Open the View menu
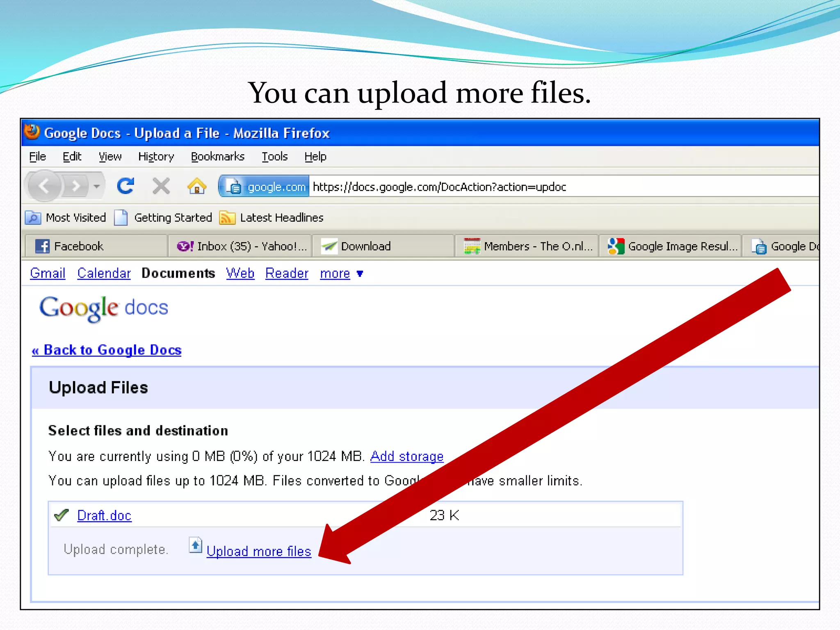The width and height of the screenshot is (840, 630). pos(110,157)
